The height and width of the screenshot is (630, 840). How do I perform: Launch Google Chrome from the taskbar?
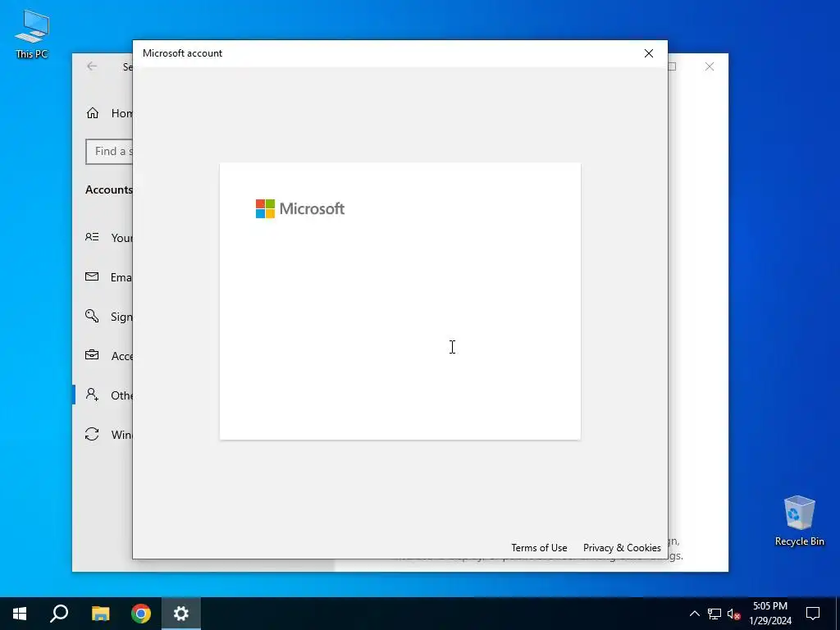click(141, 614)
